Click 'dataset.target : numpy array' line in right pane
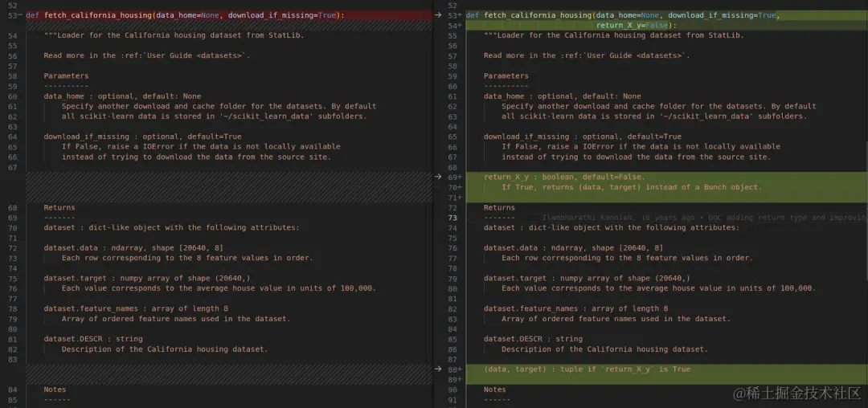This screenshot has height=408, width=868. coord(587,278)
